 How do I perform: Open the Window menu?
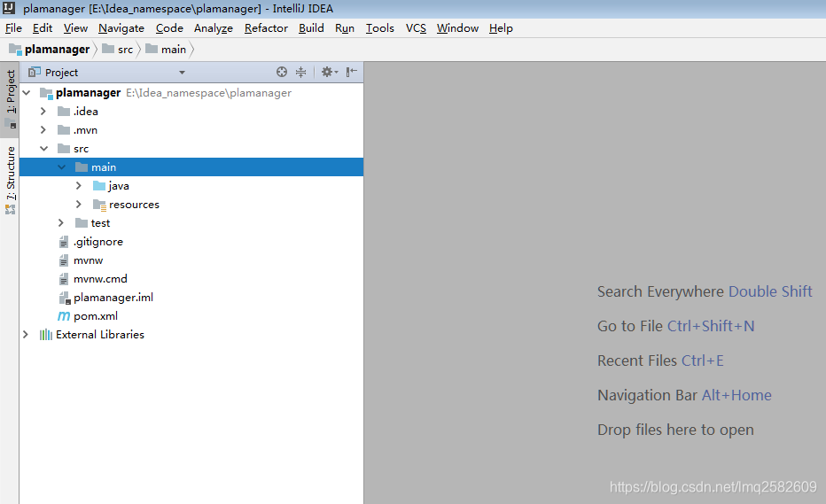click(457, 28)
